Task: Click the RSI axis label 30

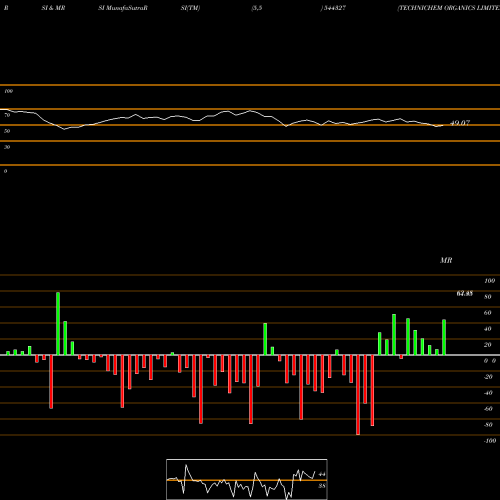Action: click(x=7, y=147)
